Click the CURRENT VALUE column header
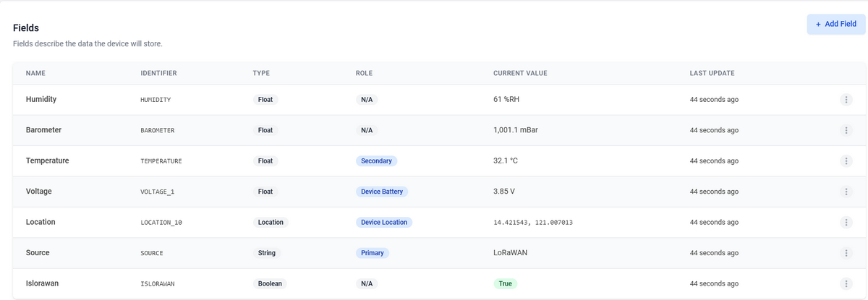 tap(520, 73)
